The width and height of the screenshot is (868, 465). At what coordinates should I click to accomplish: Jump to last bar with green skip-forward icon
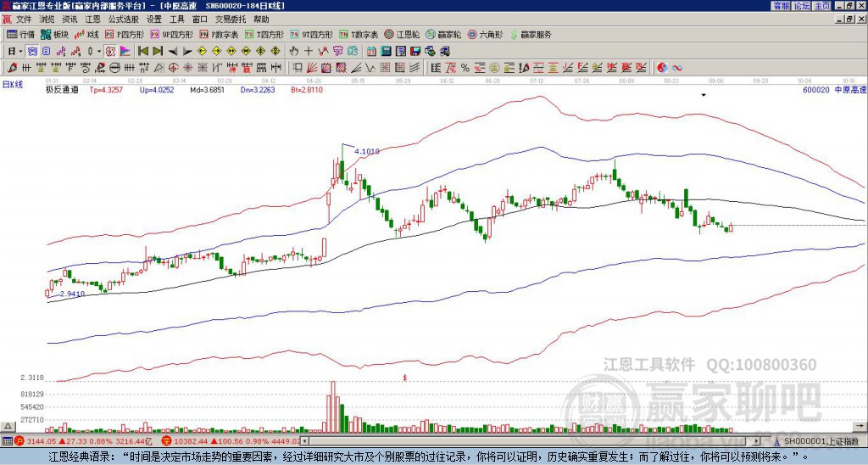point(158,51)
